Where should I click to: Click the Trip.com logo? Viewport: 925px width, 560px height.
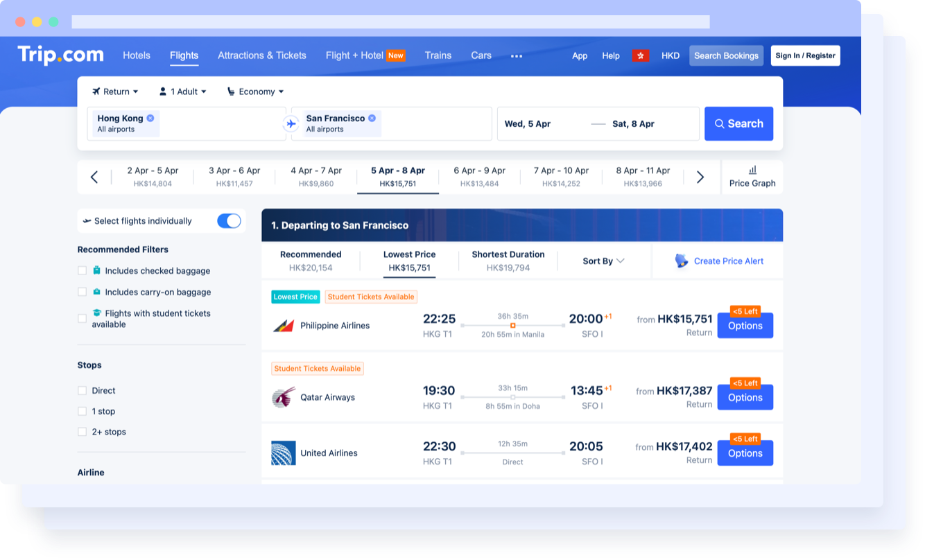[x=61, y=55]
